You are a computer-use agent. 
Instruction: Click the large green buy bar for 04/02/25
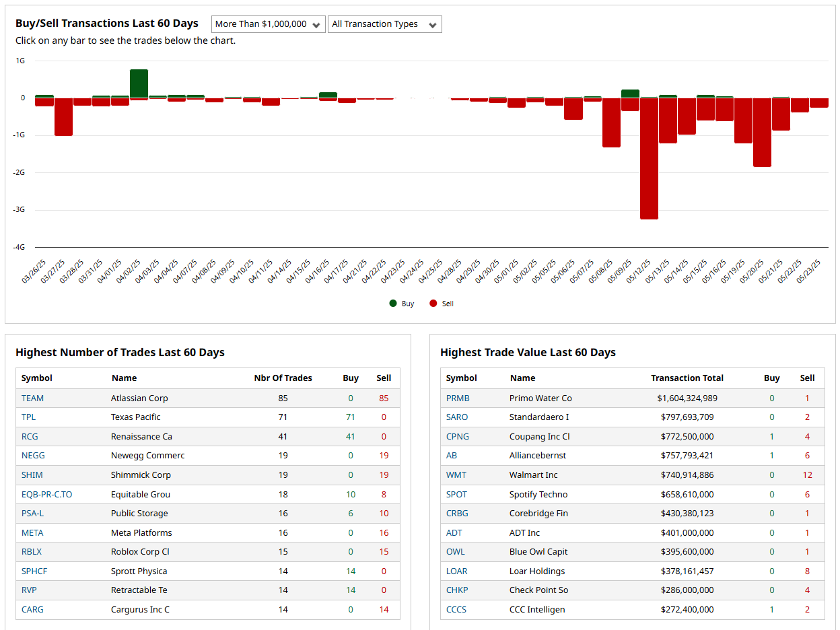pyautogui.click(x=139, y=83)
